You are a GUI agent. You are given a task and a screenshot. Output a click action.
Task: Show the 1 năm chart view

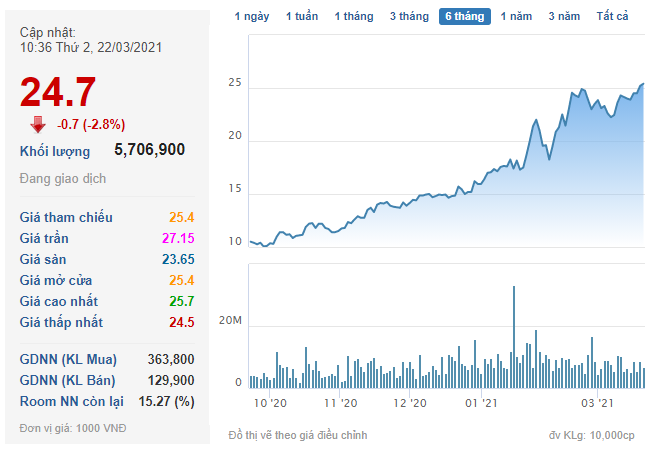click(517, 17)
